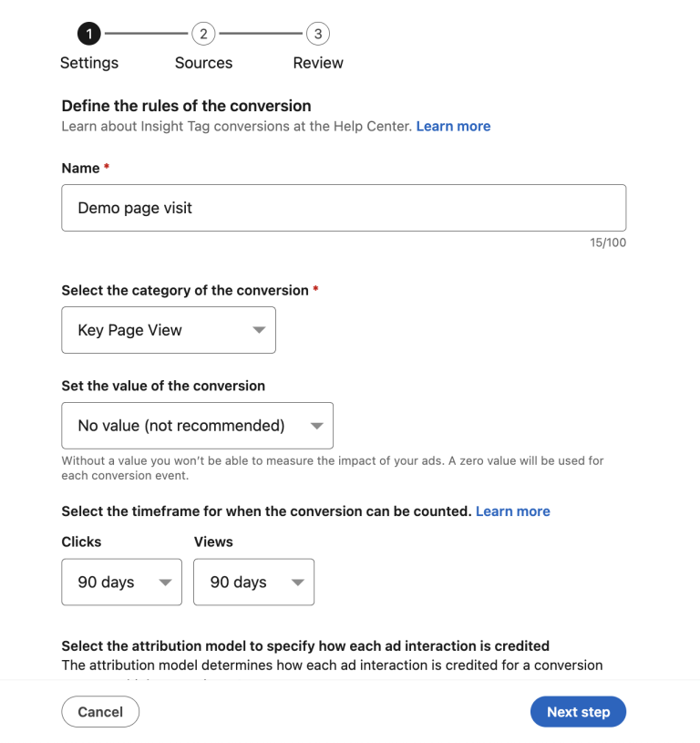Click the step 2 Sources circle
Screen dimensions: 700x743
tap(202, 33)
